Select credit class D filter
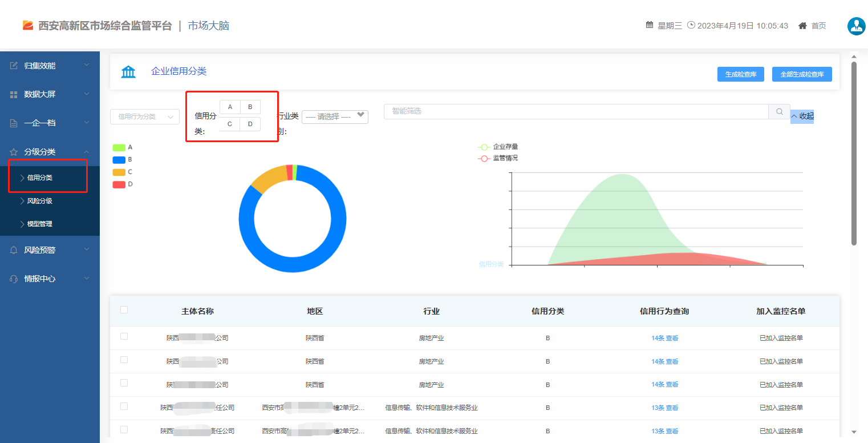This screenshot has height=443, width=868. [250, 124]
